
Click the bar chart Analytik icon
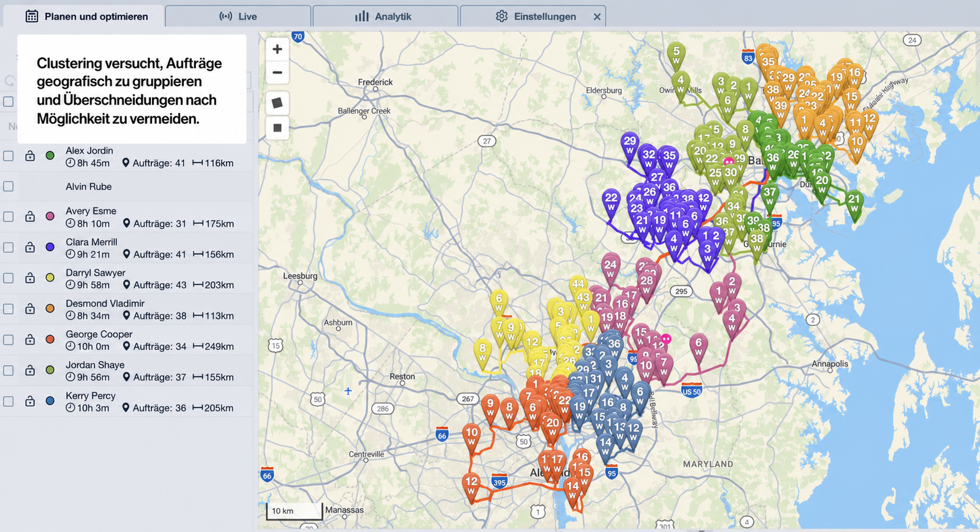(361, 16)
